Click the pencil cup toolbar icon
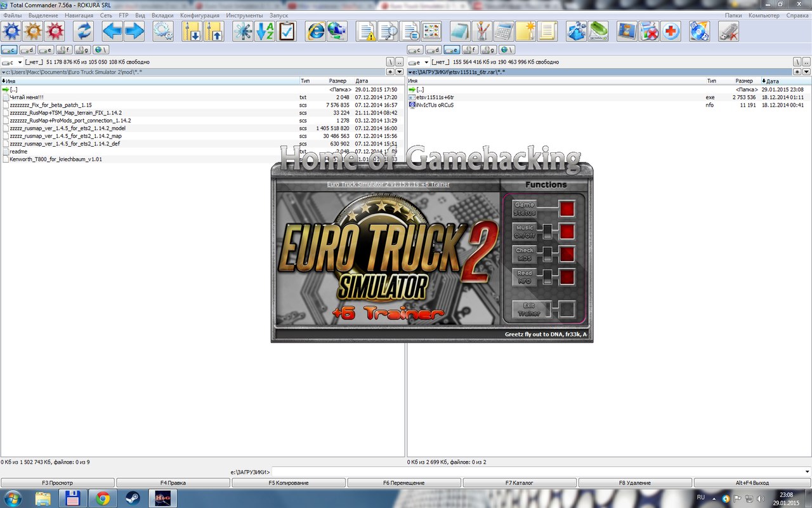This screenshot has height=508, width=812. pyautogui.click(x=482, y=31)
